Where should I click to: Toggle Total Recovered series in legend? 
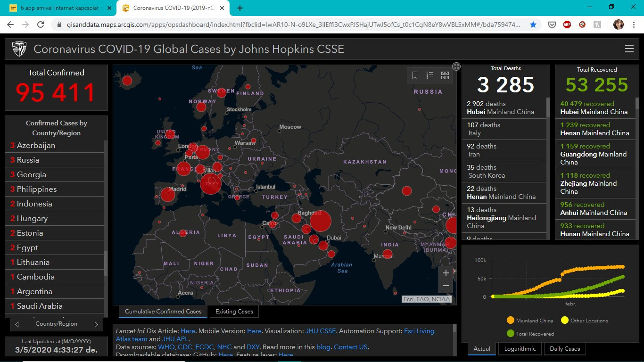[530, 334]
